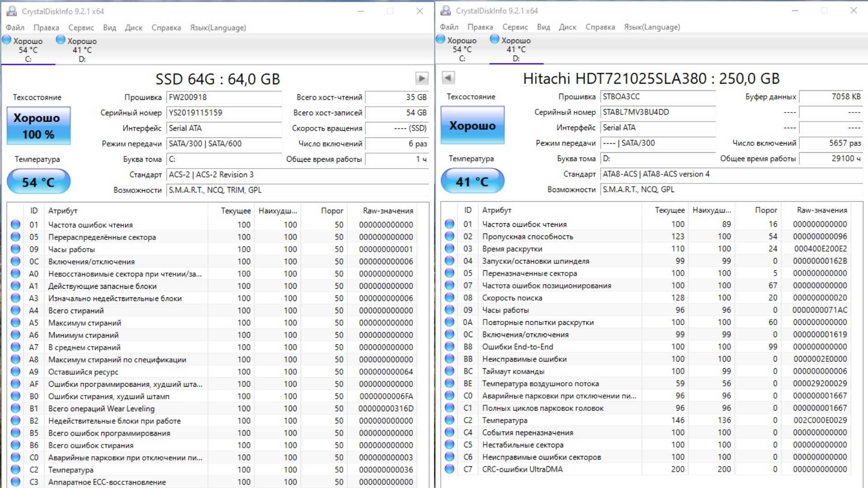The height and width of the screenshot is (488, 868).
Task: Click serial number field YS2019115159
Action: coord(224,113)
